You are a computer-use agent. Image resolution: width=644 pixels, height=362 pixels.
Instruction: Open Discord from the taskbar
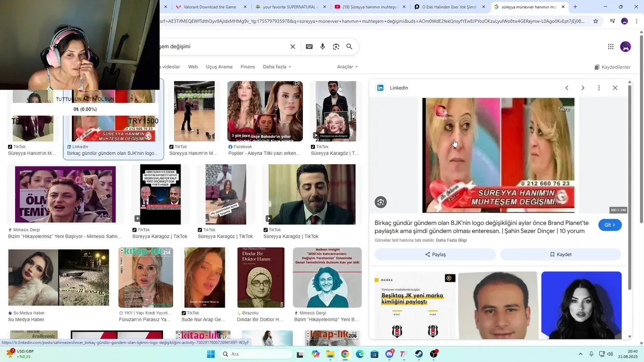coord(389,354)
